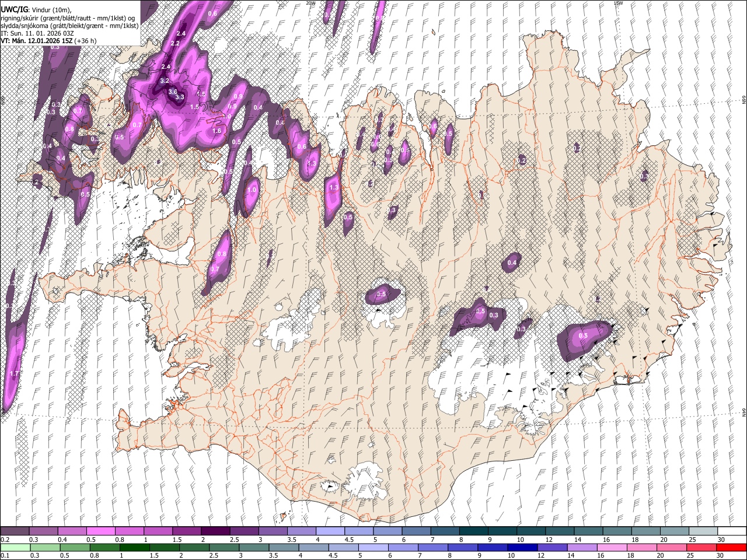The image size is (747, 560).
Task: Click the '3.2' snowfall value on map
Action: [165, 80]
